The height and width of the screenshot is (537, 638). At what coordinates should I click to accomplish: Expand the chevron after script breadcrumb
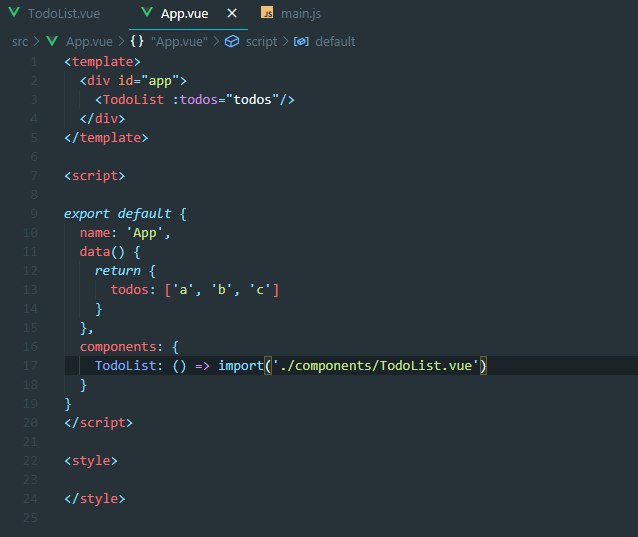(286, 41)
